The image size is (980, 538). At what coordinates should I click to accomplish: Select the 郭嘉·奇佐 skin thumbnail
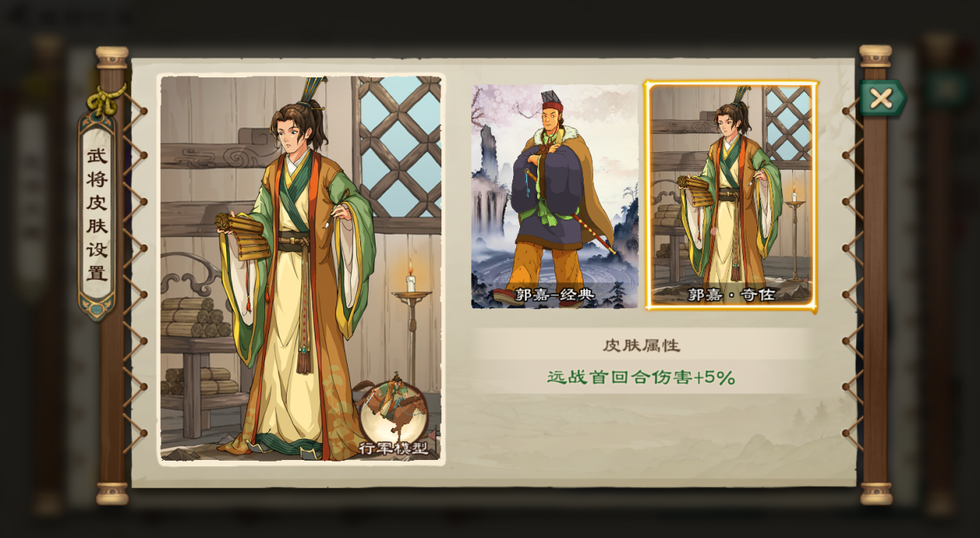pyautogui.click(x=731, y=196)
